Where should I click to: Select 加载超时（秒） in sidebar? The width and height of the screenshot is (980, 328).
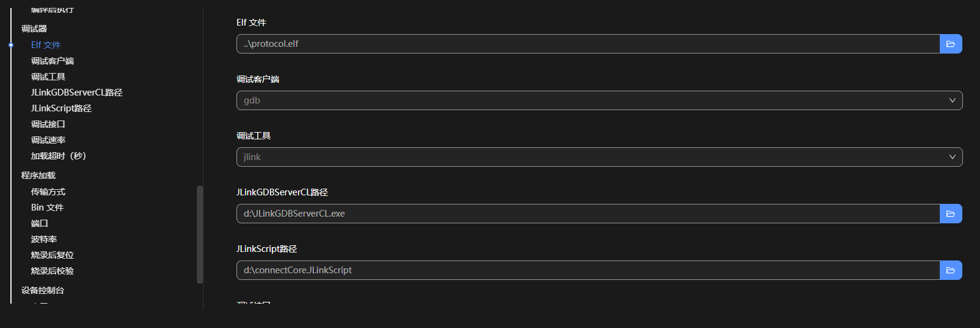point(59,156)
